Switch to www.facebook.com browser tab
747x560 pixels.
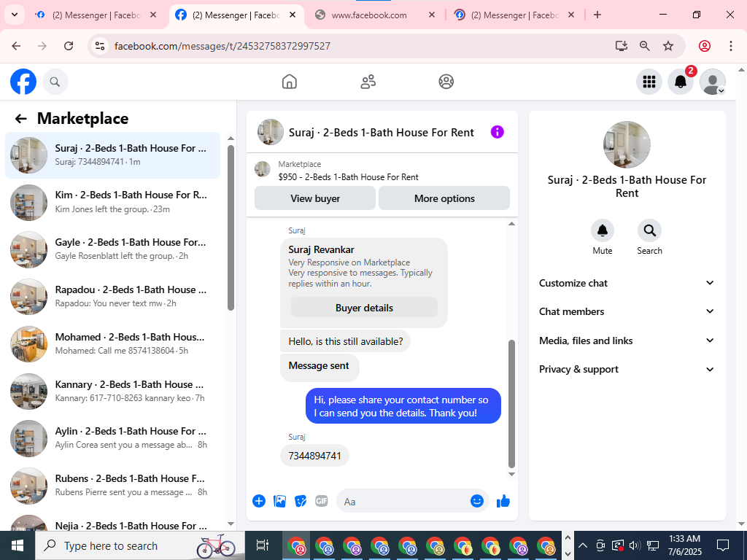point(376,15)
